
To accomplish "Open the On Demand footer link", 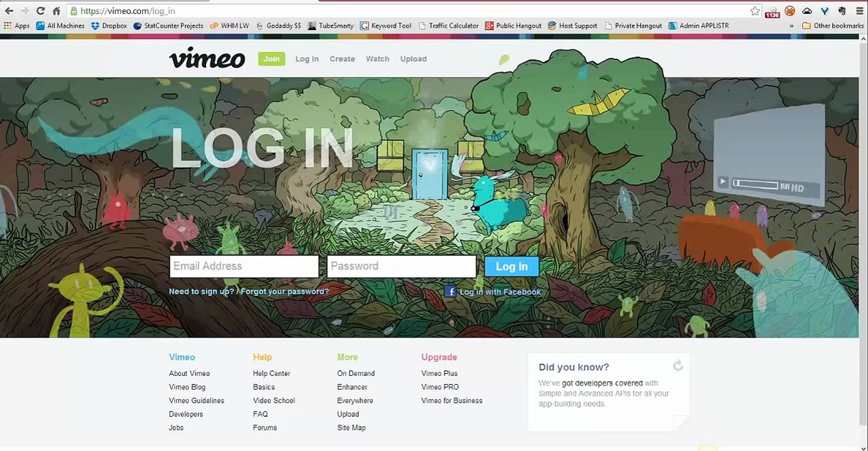I will tap(356, 373).
